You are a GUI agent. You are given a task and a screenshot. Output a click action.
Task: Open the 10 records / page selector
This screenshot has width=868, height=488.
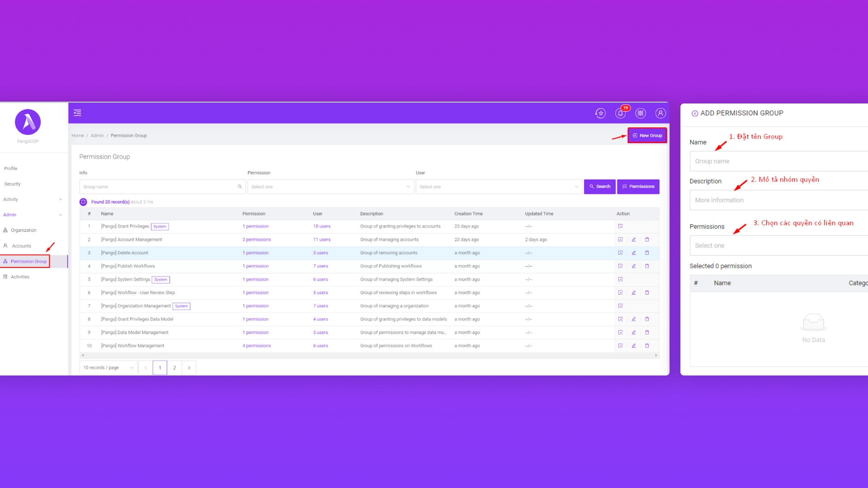point(108,368)
